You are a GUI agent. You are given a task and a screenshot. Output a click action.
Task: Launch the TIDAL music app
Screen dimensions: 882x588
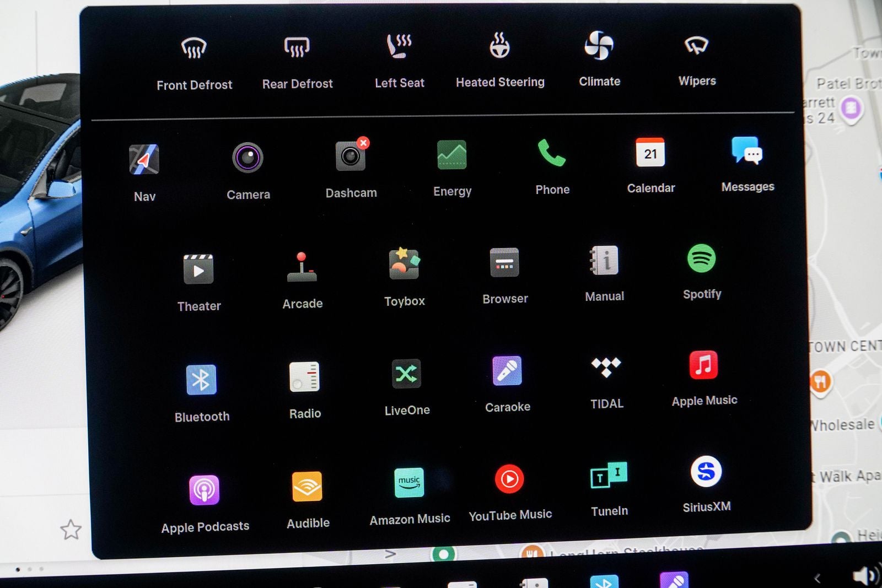coord(606,367)
